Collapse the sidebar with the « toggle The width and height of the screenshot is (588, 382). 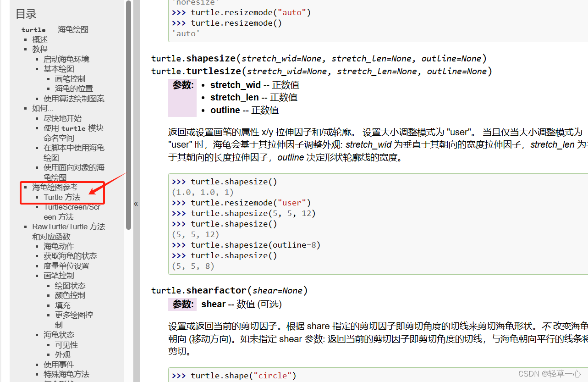coord(136,204)
